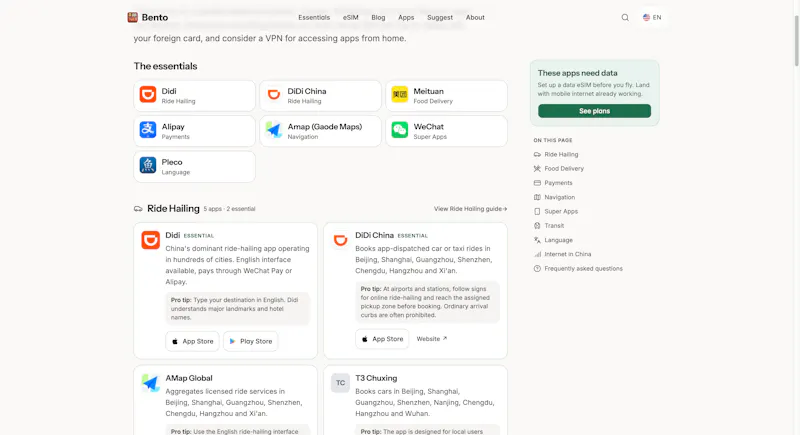The width and height of the screenshot is (800, 435).
Task: Click 'The essentials' heading text
Action: tap(165, 66)
